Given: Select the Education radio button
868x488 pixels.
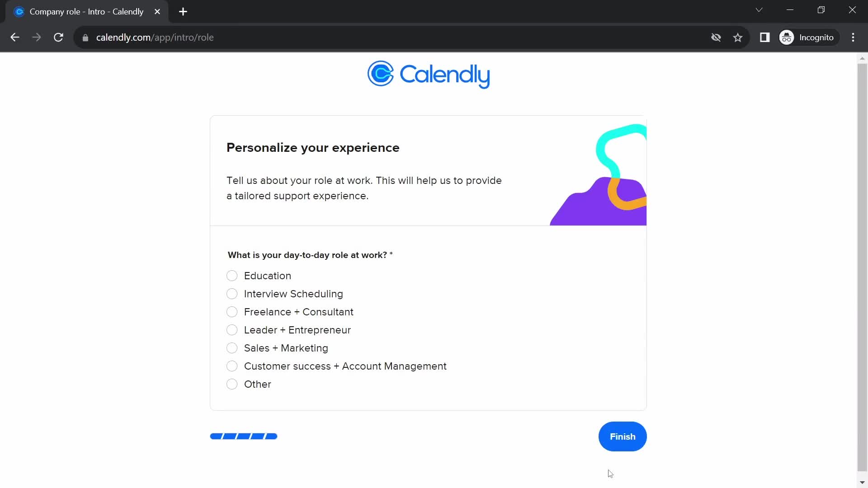Looking at the screenshot, I should pyautogui.click(x=232, y=275).
